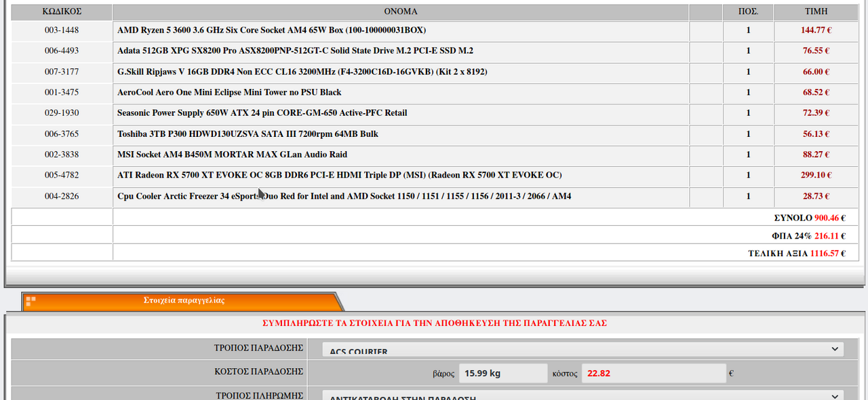Click the red ΣΥΜΠΛΗΡΩΣΤΕ ΤΑ ΣΤΟΙΧΕΙΑ notice

click(435, 323)
